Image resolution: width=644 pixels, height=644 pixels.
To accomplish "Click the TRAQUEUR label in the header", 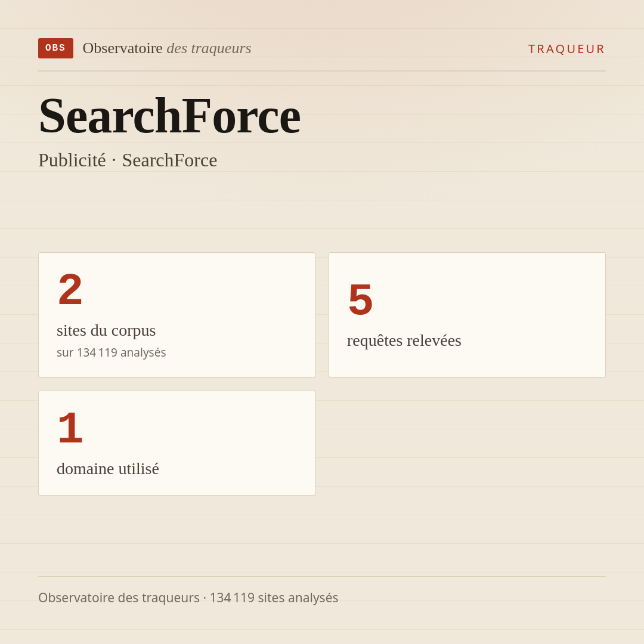I will point(566,49).
